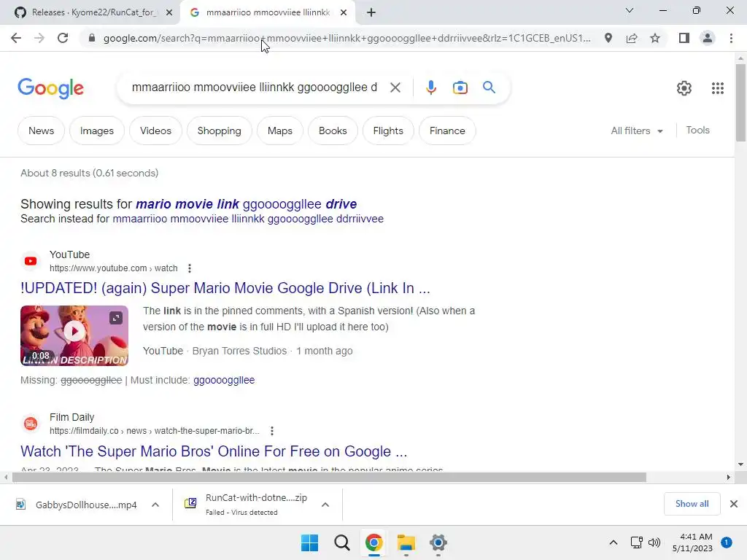The height and width of the screenshot is (560, 747).
Task: Open Super Mario Movie Google Drive result
Action: (x=225, y=288)
